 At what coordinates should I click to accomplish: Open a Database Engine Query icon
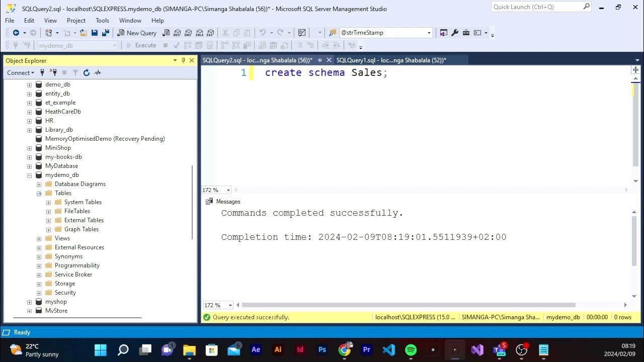click(166, 33)
